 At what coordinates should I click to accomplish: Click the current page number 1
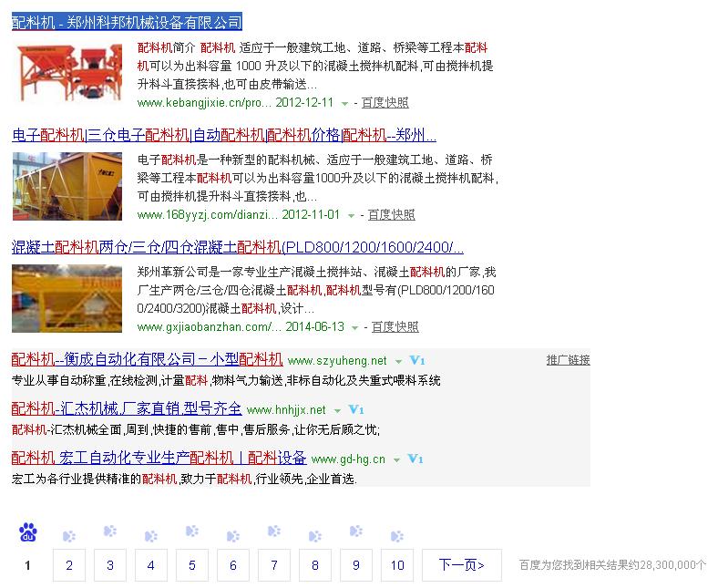click(28, 565)
